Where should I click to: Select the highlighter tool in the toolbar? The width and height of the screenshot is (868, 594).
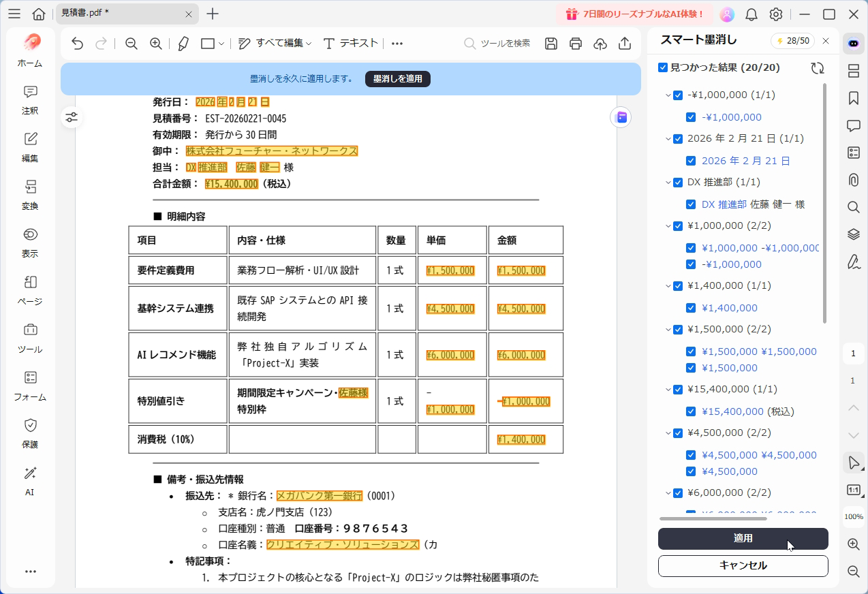point(183,43)
